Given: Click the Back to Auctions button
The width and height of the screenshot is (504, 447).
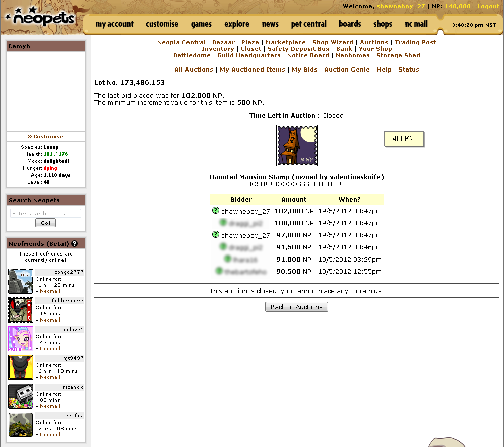Looking at the screenshot, I should [x=296, y=307].
